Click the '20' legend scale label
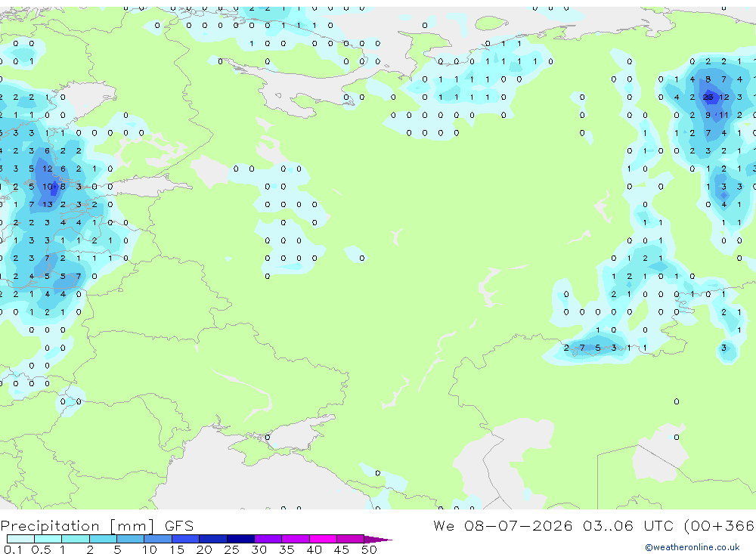 (204, 549)
